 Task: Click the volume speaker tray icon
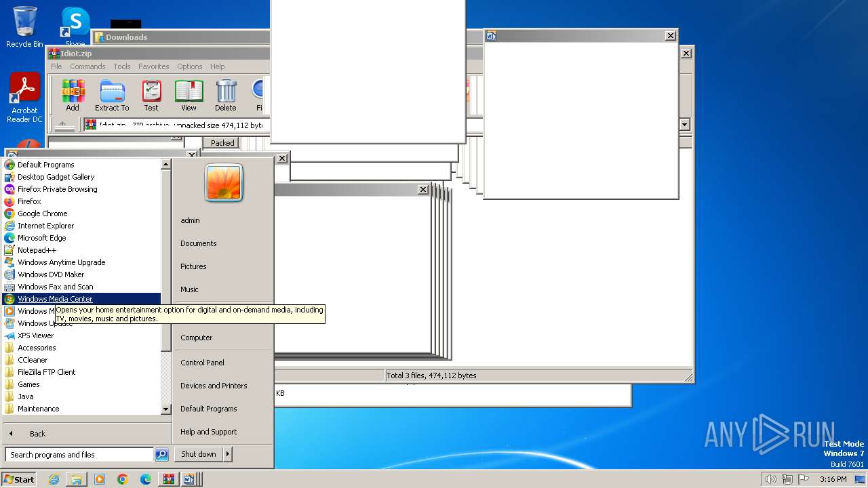coord(770,479)
